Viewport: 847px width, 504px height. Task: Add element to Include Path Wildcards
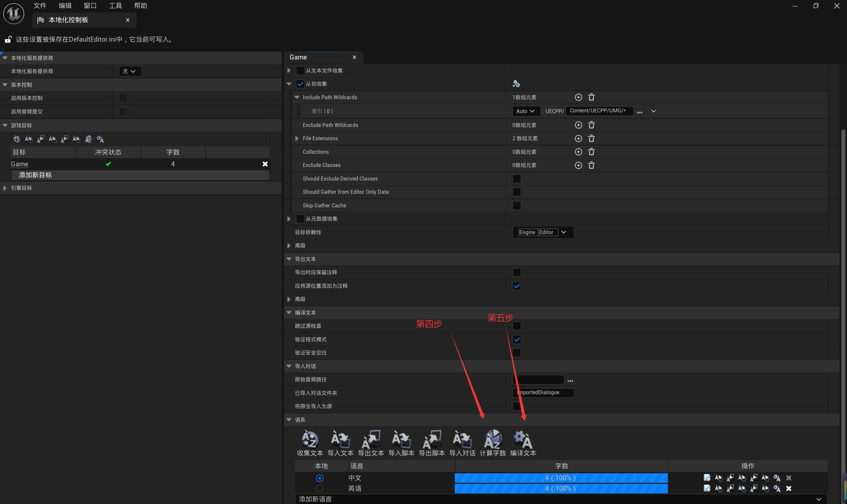[x=578, y=98]
